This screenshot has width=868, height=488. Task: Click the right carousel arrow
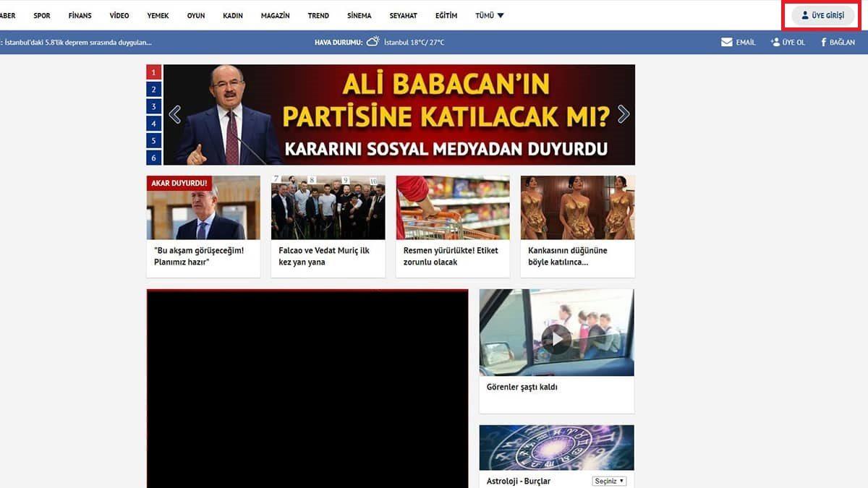click(623, 114)
